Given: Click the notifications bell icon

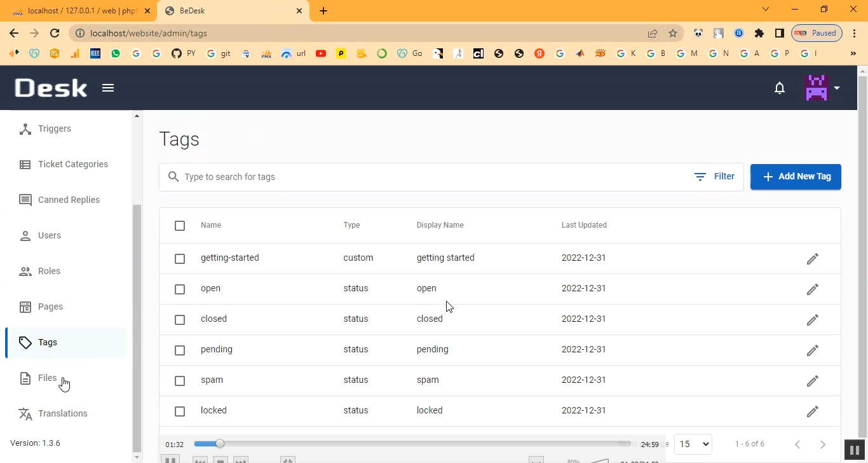Looking at the screenshot, I should coord(780,88).
